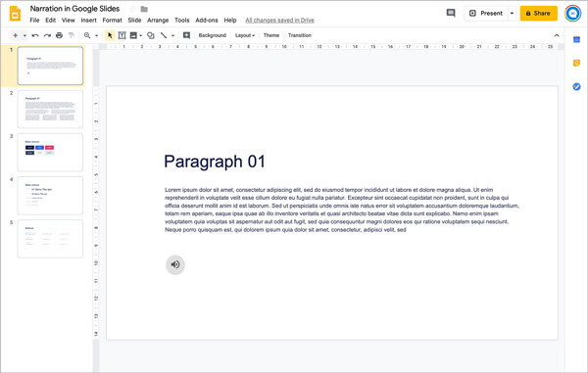This screenshot has width=588, height=373.
Task: Click the Background button
Action: pos(213,35)
